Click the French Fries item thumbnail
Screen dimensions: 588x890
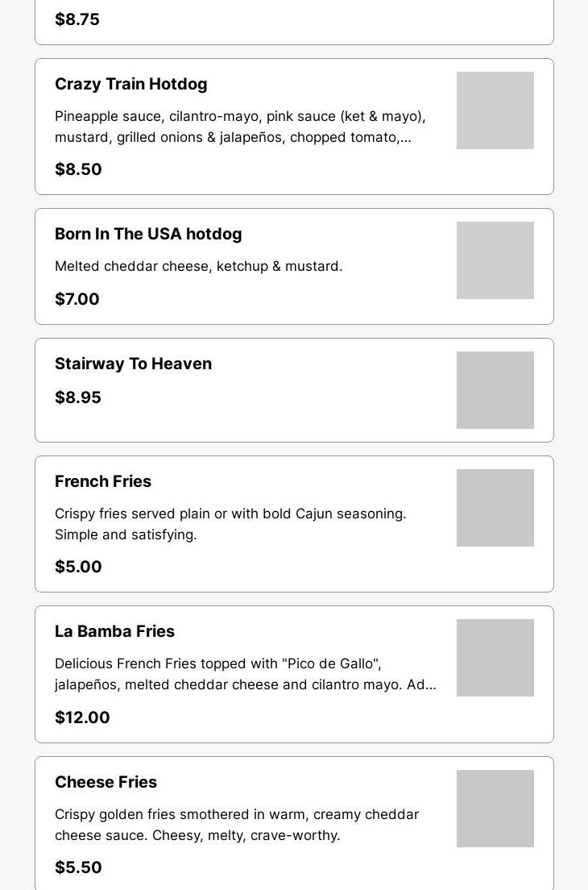pyautogui.click(x=495, y=508)
